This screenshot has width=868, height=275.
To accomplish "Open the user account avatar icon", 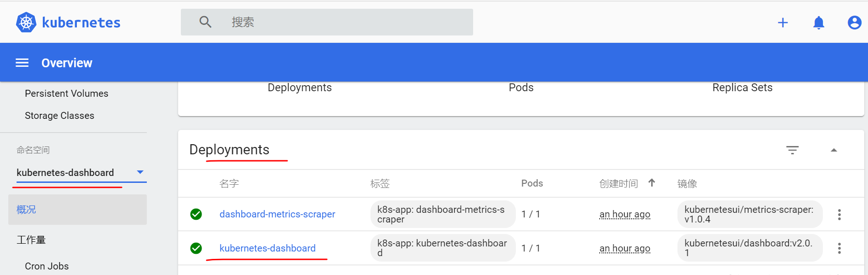I will tap(855, 23).
